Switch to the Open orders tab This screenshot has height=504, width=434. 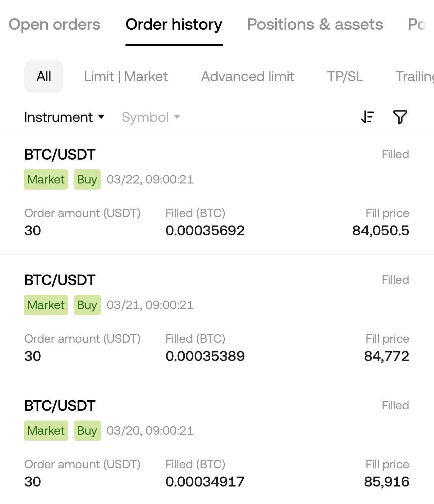tap(54, 24)
